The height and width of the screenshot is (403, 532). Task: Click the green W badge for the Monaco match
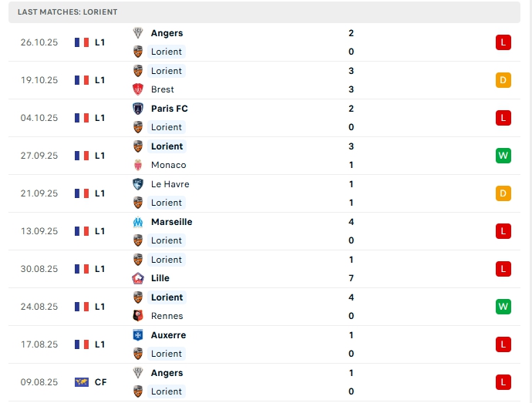pos(503,156)
